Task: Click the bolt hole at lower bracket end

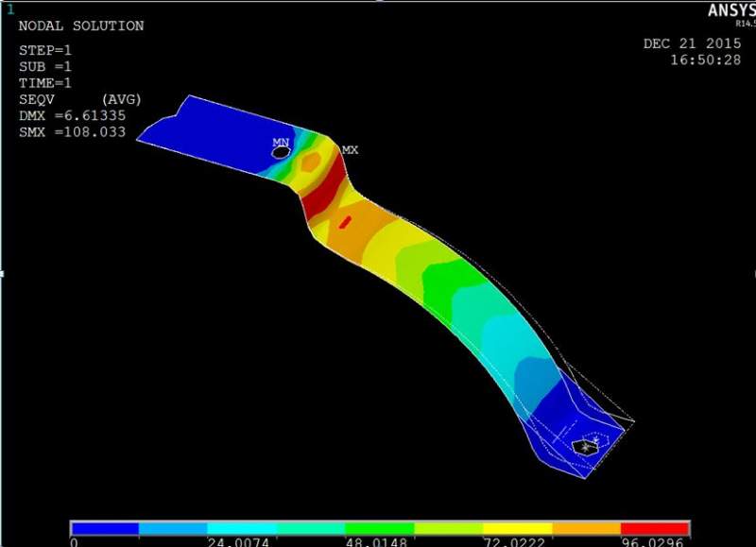Action: (x=585, y=447)
